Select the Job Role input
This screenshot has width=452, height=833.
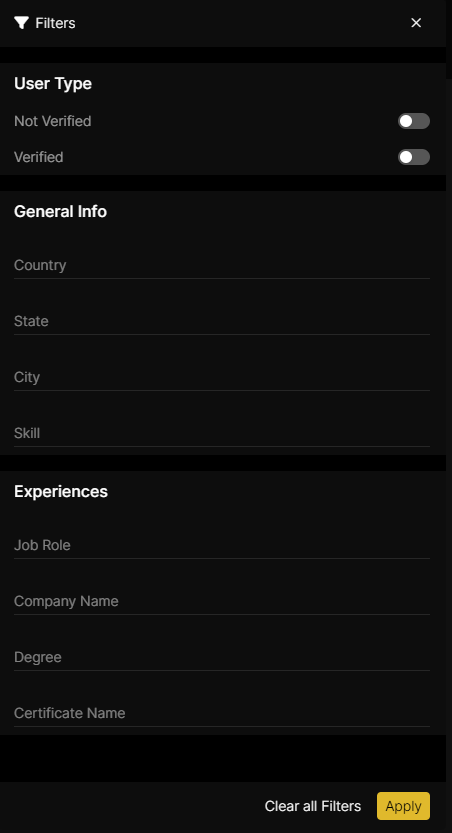[x=222, y=545]
